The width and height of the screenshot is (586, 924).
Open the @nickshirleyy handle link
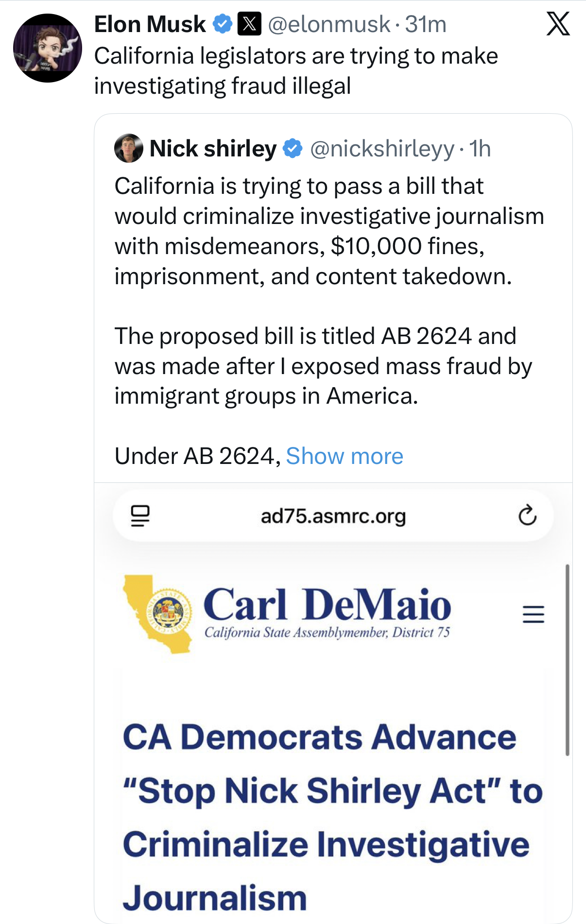click(382, 149)
